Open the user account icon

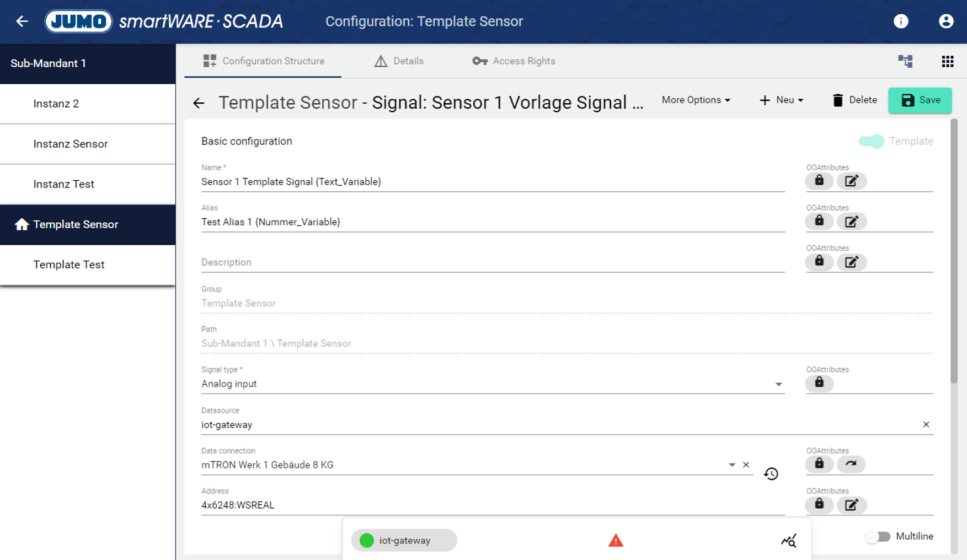click(x=946, y=21)
